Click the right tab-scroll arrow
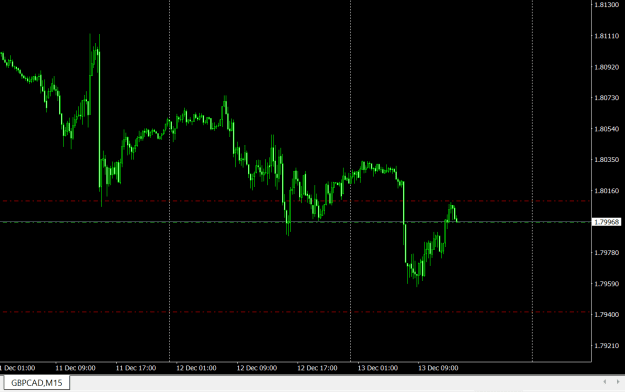Viewport: 625px width, 392px height. (618, 382)
